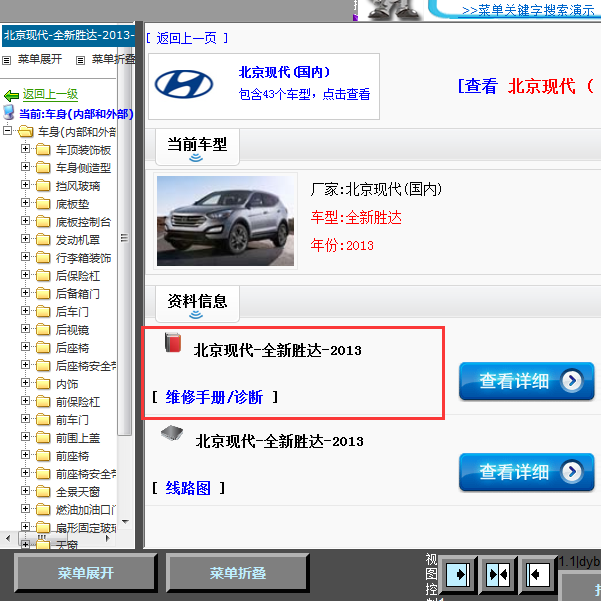Click arrow icon in first 查看详细 button
This screenshot has width=601, height=601.
pyautogui.click(x=572, y=381)
